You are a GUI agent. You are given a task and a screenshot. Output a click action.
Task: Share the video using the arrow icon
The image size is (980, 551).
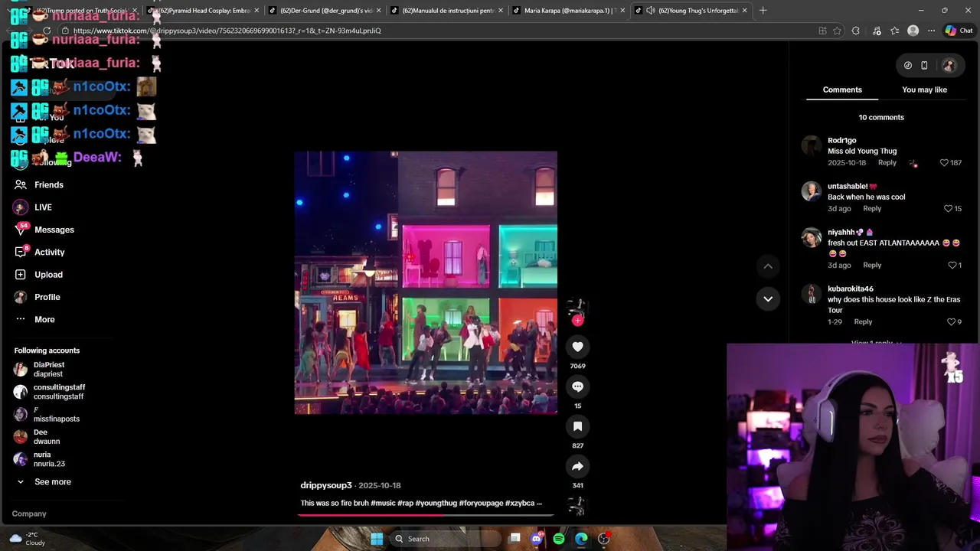[x=577, y=466]
